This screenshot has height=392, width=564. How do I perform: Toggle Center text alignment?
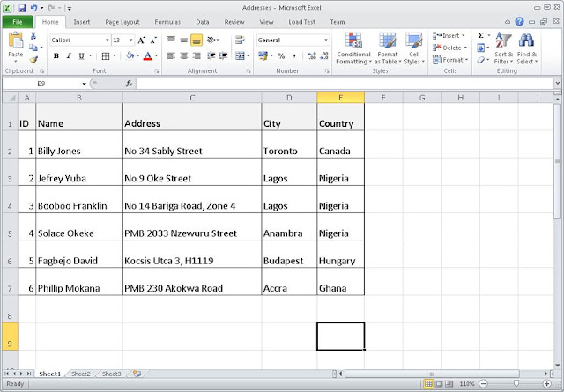(x=184, y=55)
